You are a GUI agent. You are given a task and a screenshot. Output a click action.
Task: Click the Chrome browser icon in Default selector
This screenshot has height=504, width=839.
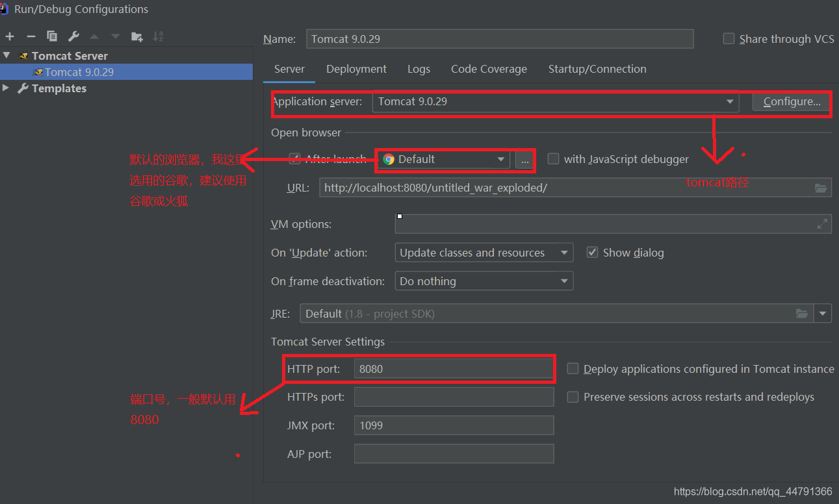[x=389, y=159]
